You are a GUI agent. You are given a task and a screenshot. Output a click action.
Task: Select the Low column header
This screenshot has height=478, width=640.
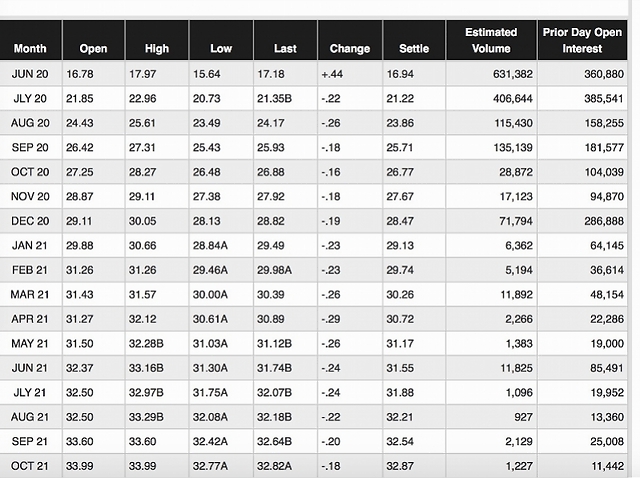coord(221,48)
